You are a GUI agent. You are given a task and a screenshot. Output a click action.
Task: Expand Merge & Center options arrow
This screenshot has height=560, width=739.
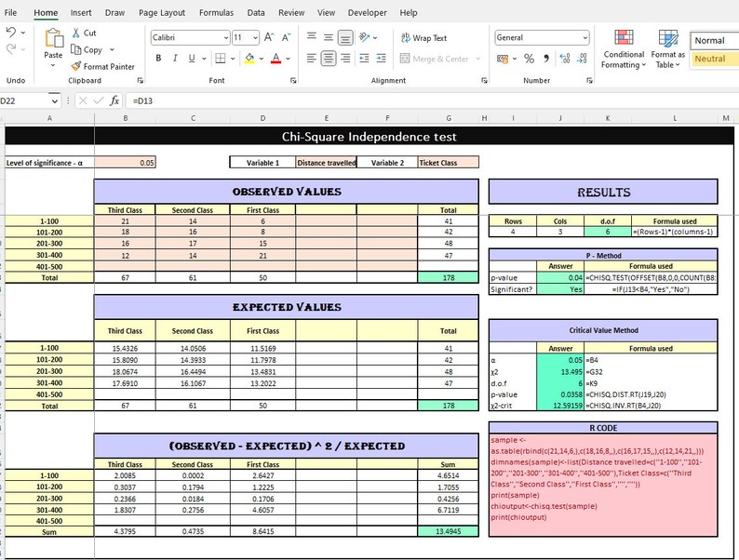[x=477, y=59]
